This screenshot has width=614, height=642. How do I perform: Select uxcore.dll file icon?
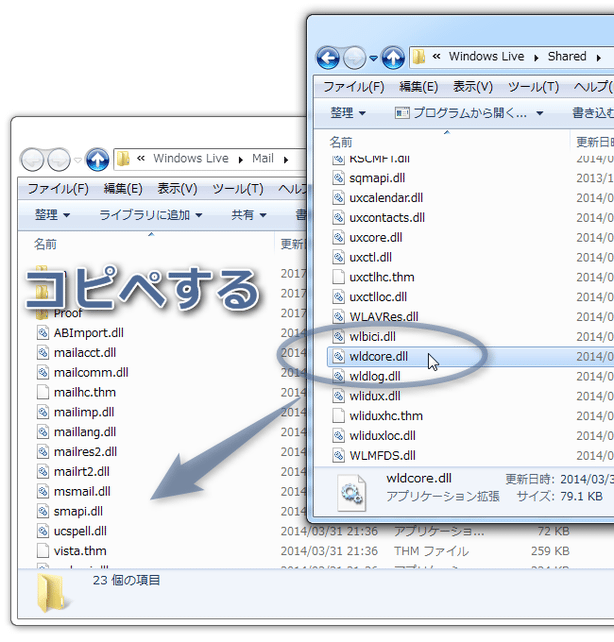338,237
